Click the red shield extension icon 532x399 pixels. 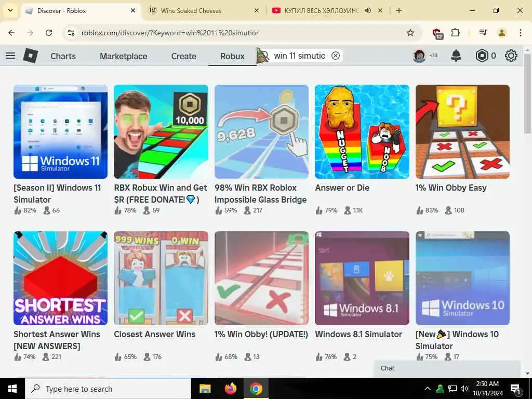(x=437, y=33)
